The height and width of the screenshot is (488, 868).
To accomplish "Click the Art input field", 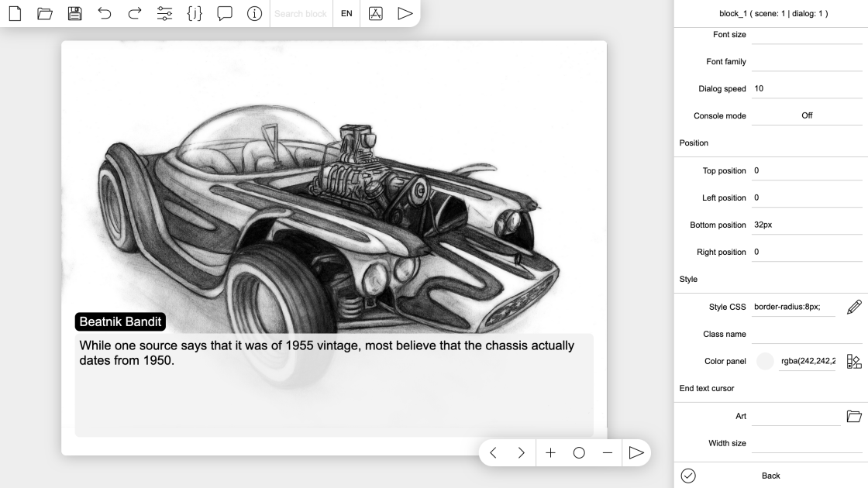I will pyautogui.click(x=796, y=416).
